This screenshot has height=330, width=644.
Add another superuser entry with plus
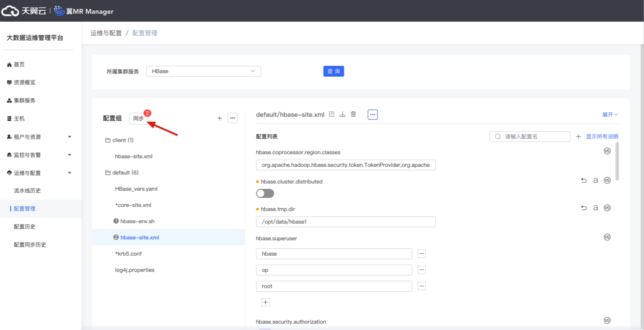[266, 303]
